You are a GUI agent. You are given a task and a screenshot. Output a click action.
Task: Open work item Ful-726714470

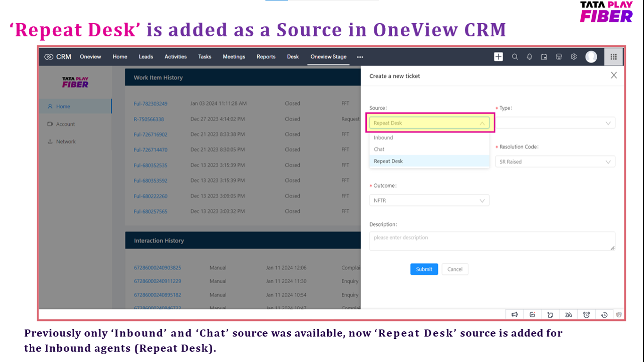coord(150,150)
